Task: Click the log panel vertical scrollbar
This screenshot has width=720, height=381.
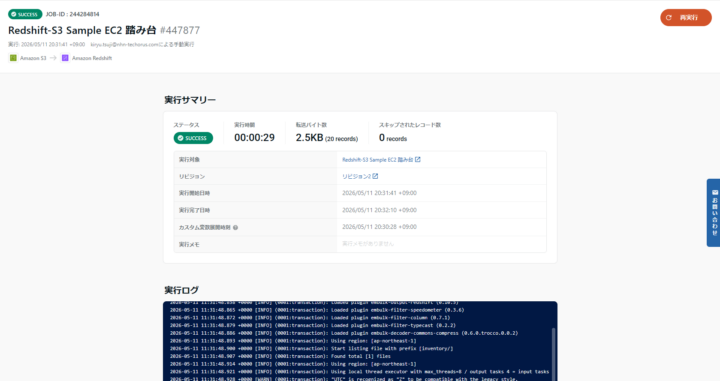Action: pos(553,353)
